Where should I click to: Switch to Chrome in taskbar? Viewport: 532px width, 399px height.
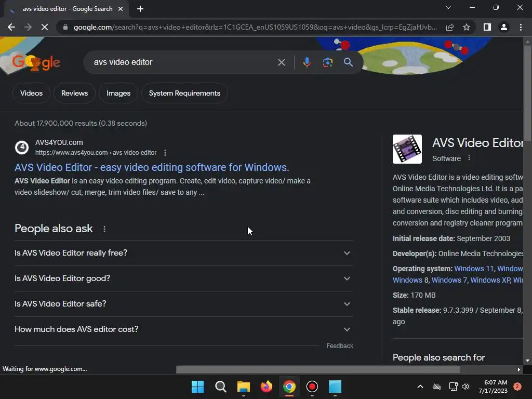point(289,387)
